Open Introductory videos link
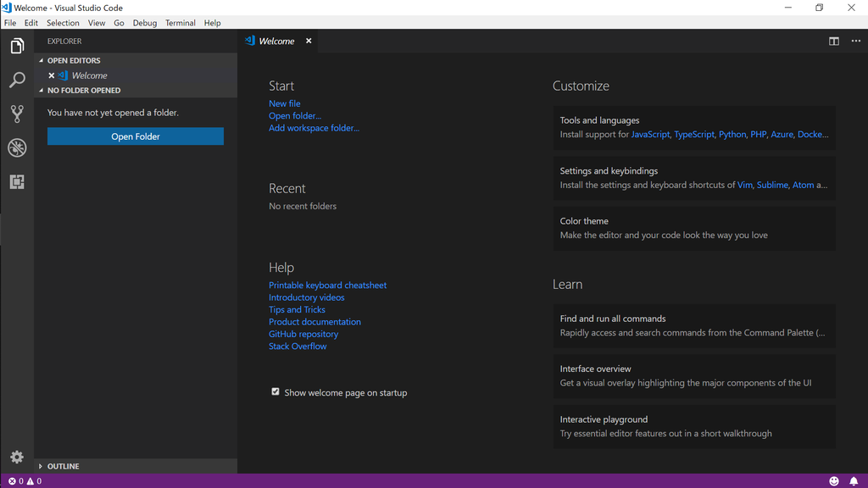This screenshot has width=868, height=488. pyautogui.click(x=307, y=297)
